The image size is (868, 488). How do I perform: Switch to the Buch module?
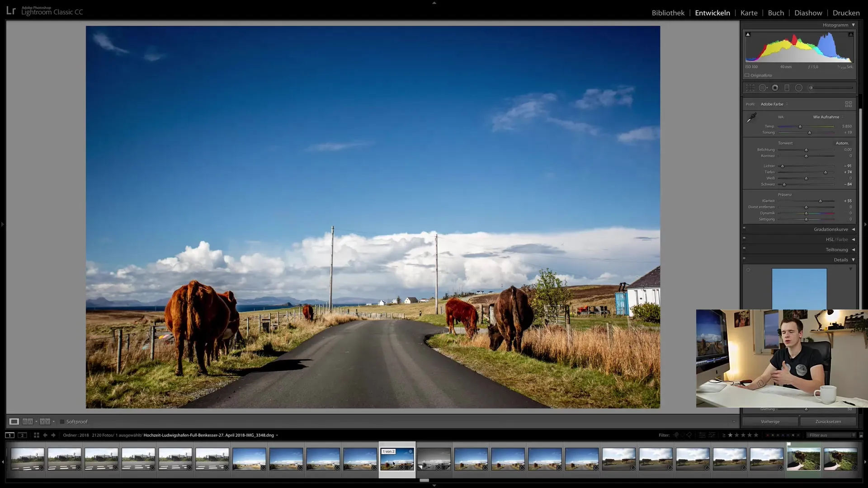776,13
